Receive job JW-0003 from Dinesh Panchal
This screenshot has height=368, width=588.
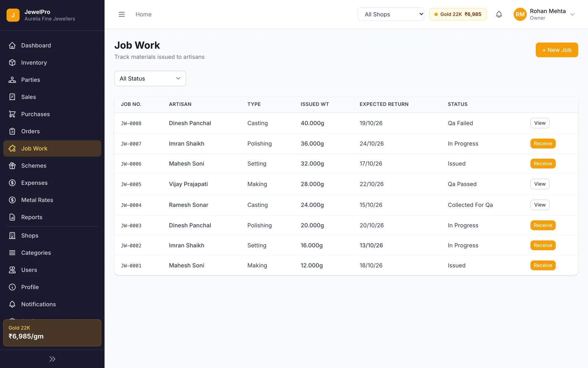[543, 225]
